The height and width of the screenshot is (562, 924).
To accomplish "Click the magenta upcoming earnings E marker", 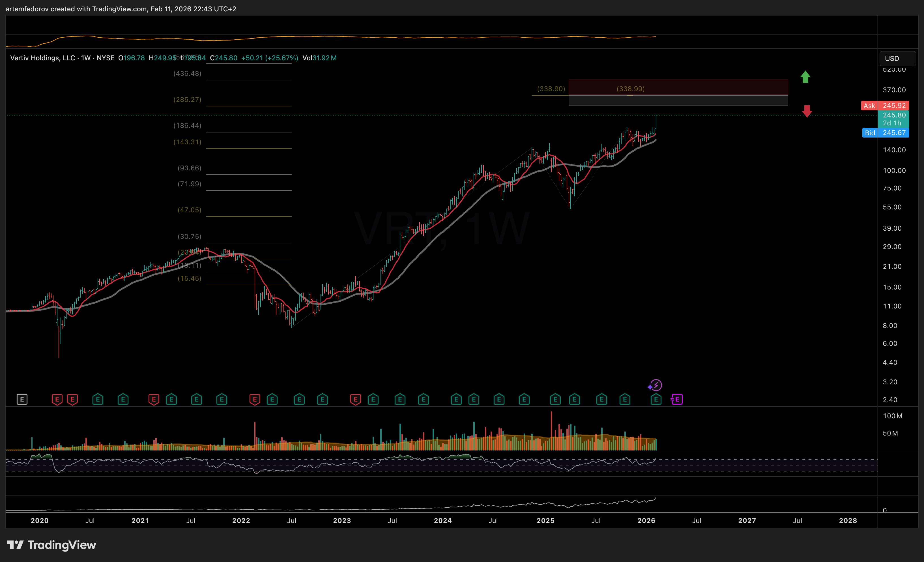I will tap(677, 399).
